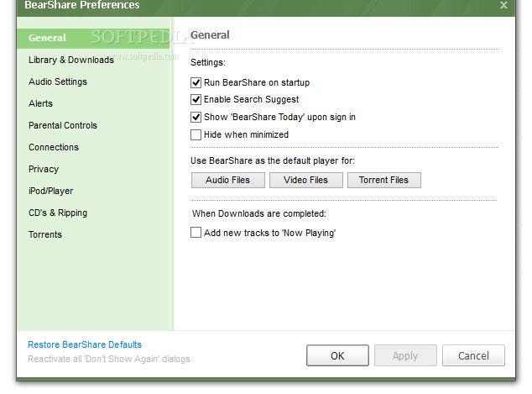Click the Apply button
The width and height of the screenshot is (532, 394).
pos(405,355)
